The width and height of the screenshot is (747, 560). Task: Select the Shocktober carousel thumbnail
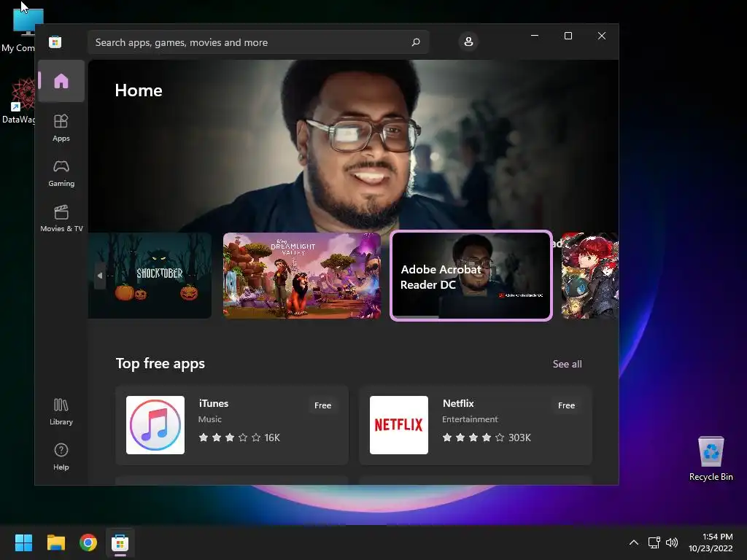tap(150, 276)
